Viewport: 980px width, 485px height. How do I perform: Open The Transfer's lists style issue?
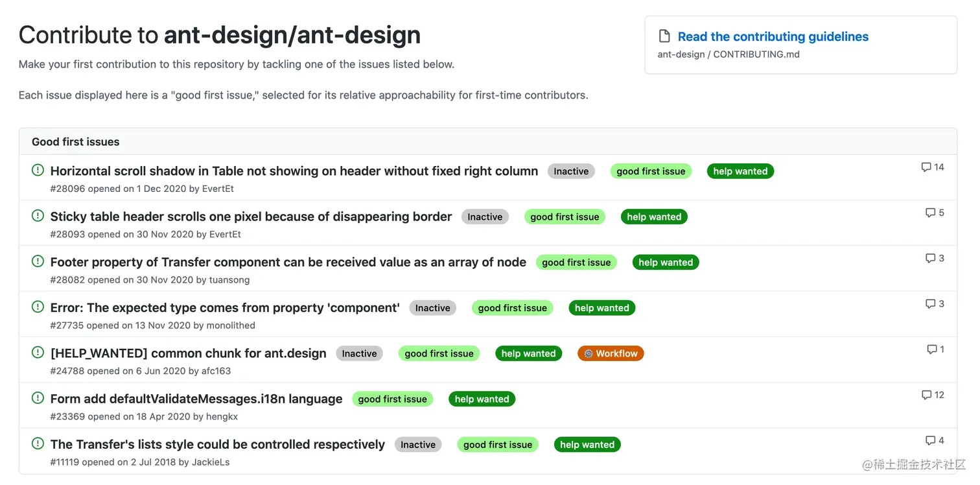click(218, 445)
